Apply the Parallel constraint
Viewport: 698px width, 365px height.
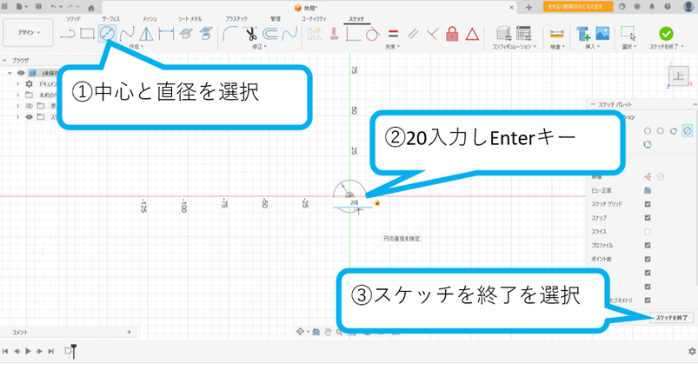click(413, 34)
